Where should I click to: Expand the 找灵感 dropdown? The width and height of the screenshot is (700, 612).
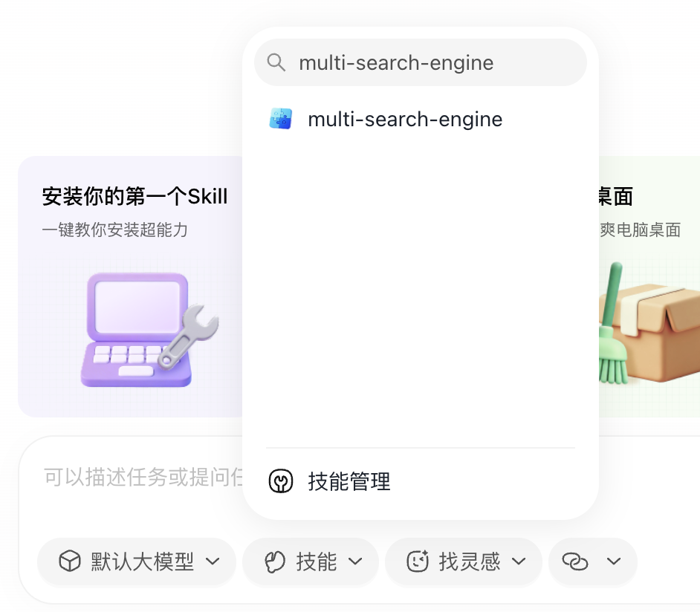point(464,561)
